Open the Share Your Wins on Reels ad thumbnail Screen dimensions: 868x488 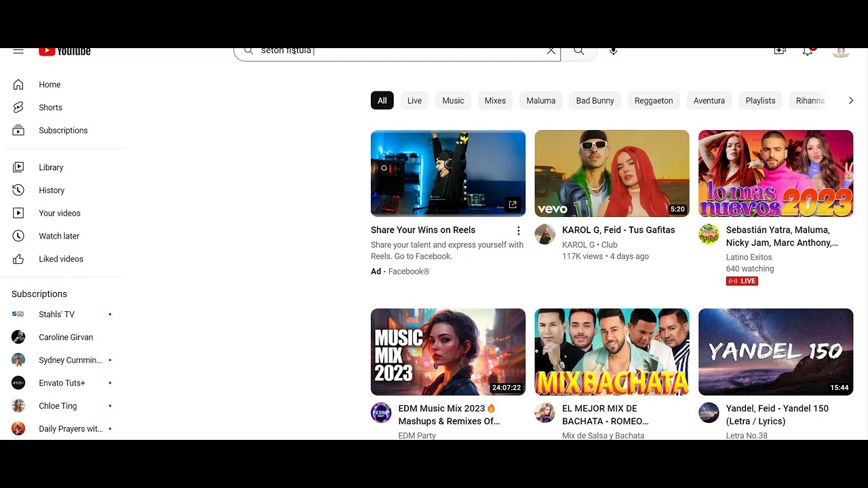pos(448,174)
